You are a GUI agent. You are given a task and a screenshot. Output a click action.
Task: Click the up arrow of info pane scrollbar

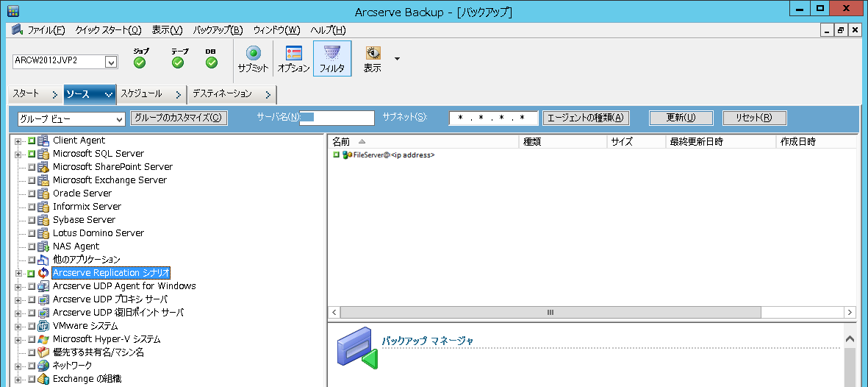pos(851,338)
